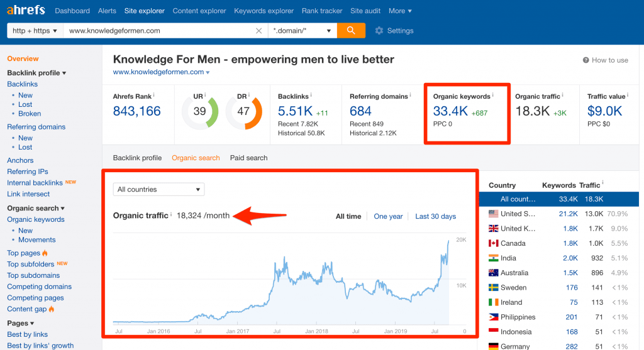Screen dimensions: 644x350
Task: Open the http + https protocol dropdown
Action: click(35, 31)
